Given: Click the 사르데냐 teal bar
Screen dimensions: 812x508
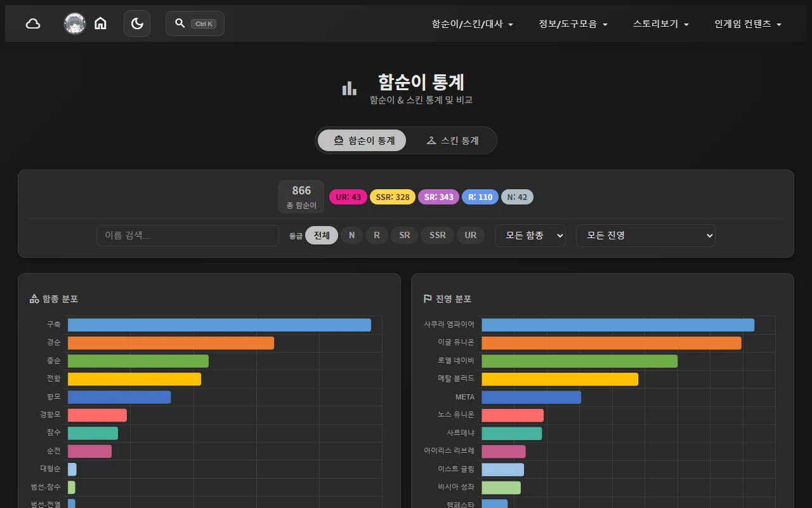Looking at the screenshot, I should pyautogui.click(x=511, y=434).
